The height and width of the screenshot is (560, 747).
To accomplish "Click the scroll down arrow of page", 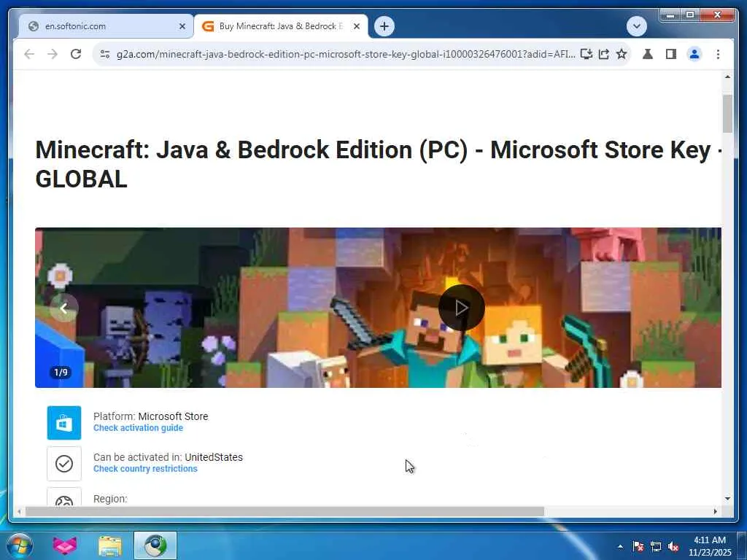I will [x=727, y=499].
